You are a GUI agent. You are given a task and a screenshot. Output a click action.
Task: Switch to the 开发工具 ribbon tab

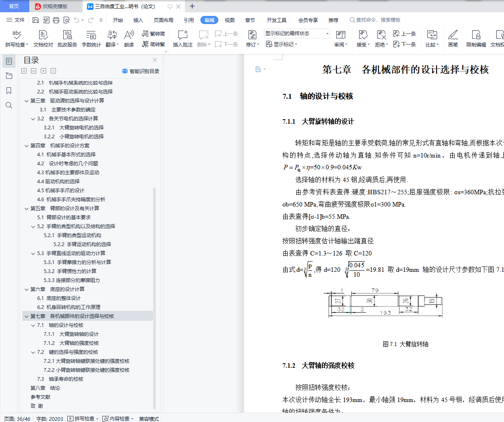click(x=277, y=20)
